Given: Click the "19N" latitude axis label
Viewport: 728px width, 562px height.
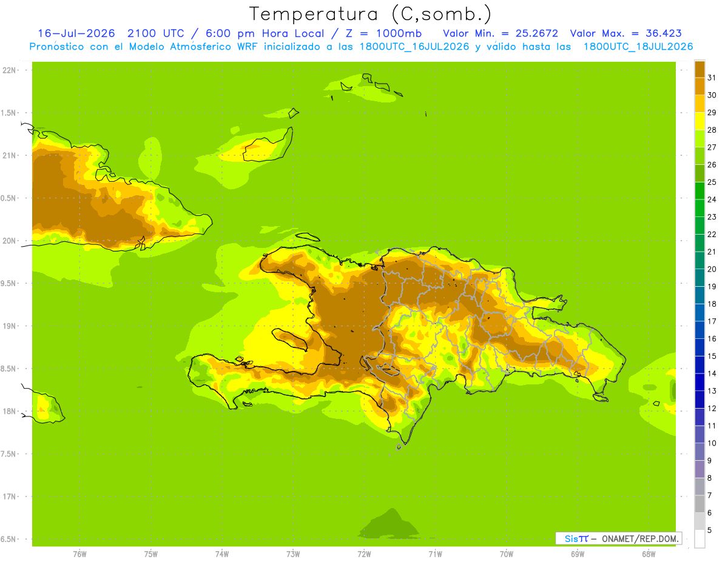Looking at the screenshot, I should coord(8,326).
